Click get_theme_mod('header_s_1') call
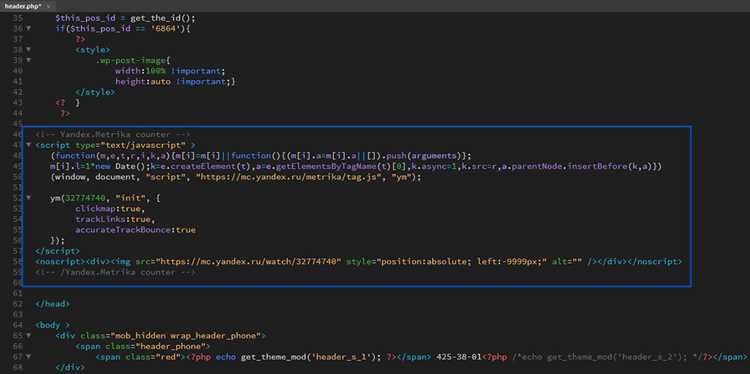 [x=310, y=357]
